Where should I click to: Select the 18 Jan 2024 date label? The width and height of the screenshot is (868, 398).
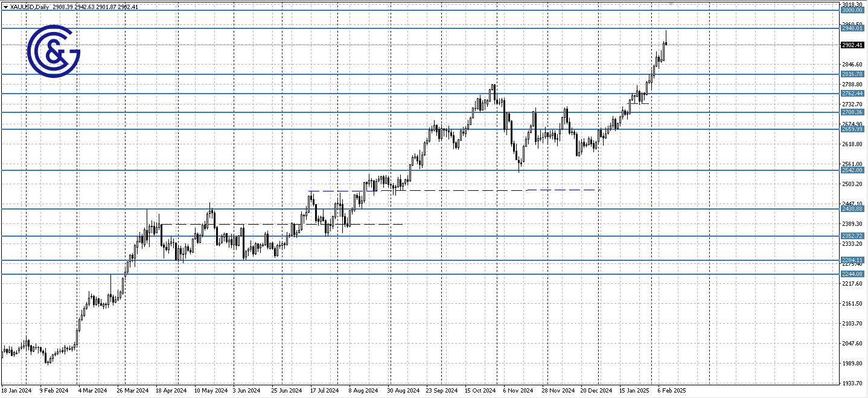(18, 390)
